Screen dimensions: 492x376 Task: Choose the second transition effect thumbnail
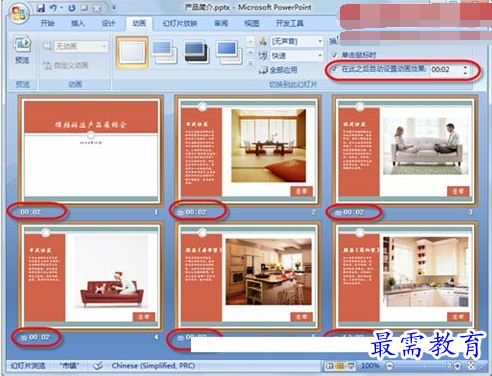(x=164, y=52)
